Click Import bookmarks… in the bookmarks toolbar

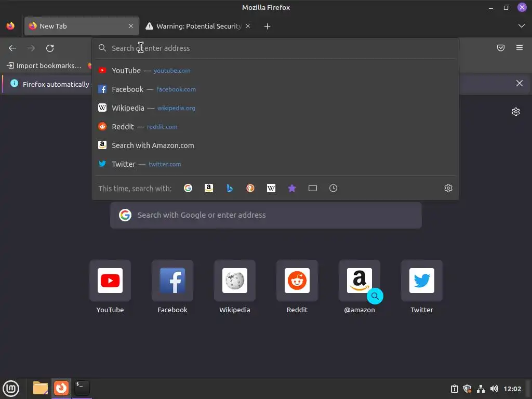click(x=45, y=65)
